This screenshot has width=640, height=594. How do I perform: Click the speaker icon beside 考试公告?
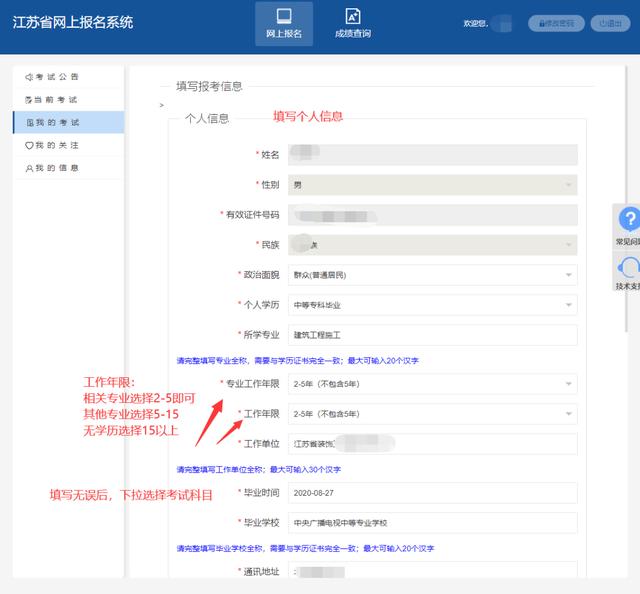[29, 77]
